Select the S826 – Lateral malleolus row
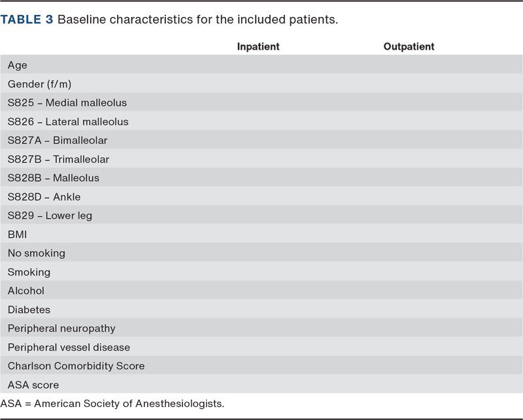The image size is (523, 420). coord(68,122)
